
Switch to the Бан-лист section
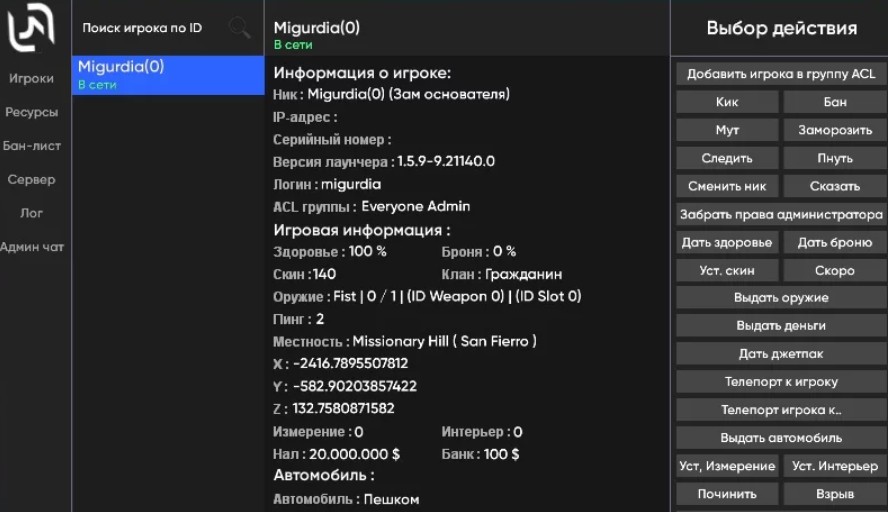point(32,146)
